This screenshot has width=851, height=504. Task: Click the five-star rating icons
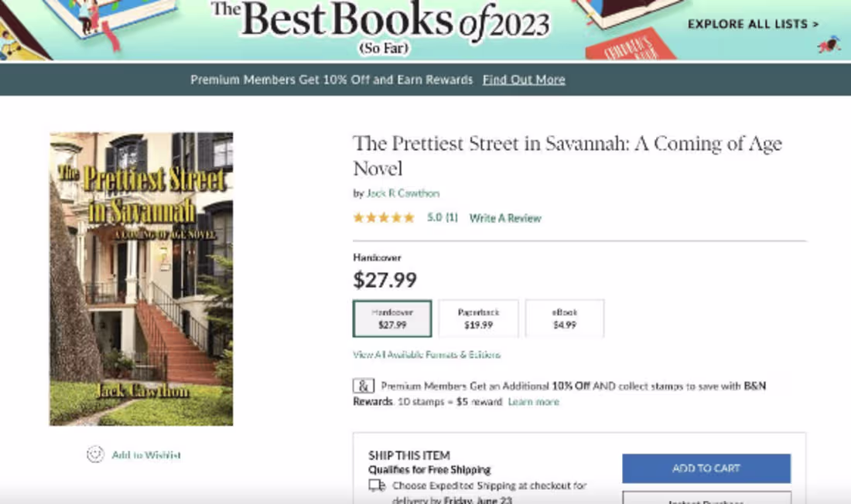tap(384, 218)
